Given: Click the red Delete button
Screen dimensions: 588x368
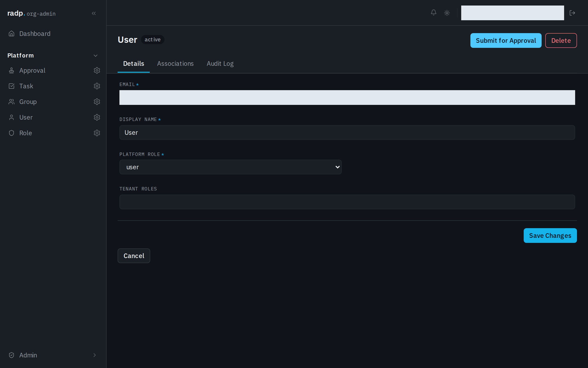Looking at the screenshot, I should click(x=561, y=40).
